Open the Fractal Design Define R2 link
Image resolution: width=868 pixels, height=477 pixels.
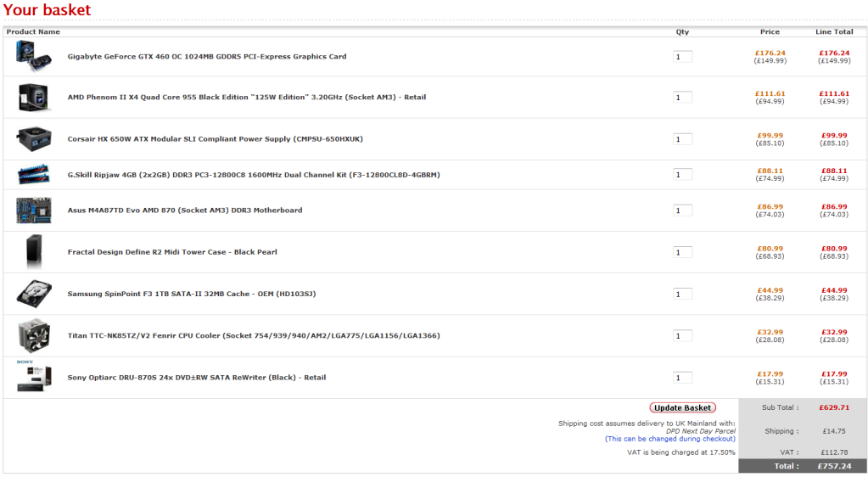172,251
